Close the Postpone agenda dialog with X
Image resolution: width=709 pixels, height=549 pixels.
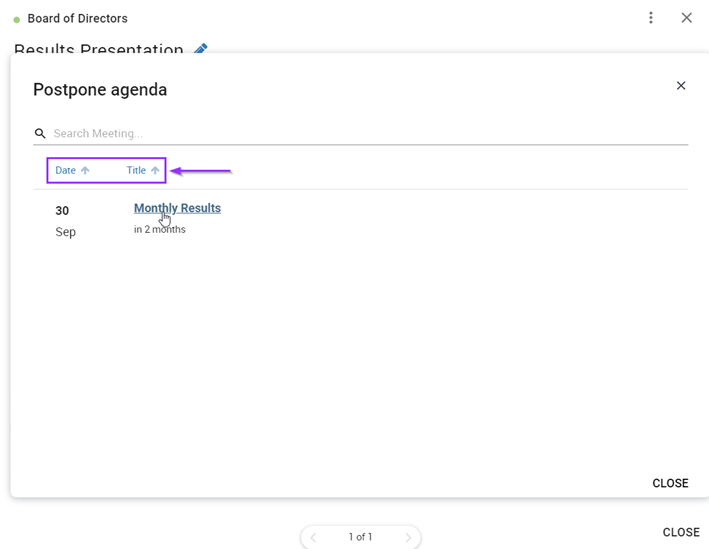click(681, 85)
